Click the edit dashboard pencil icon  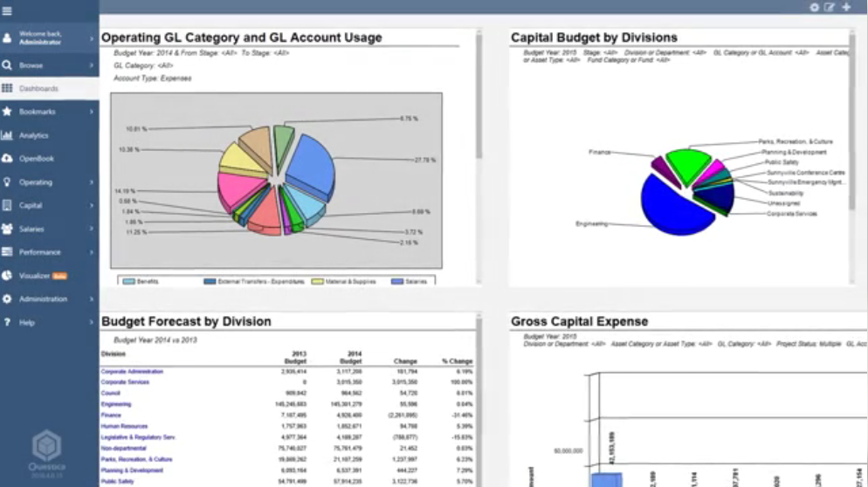pos(830,7)
